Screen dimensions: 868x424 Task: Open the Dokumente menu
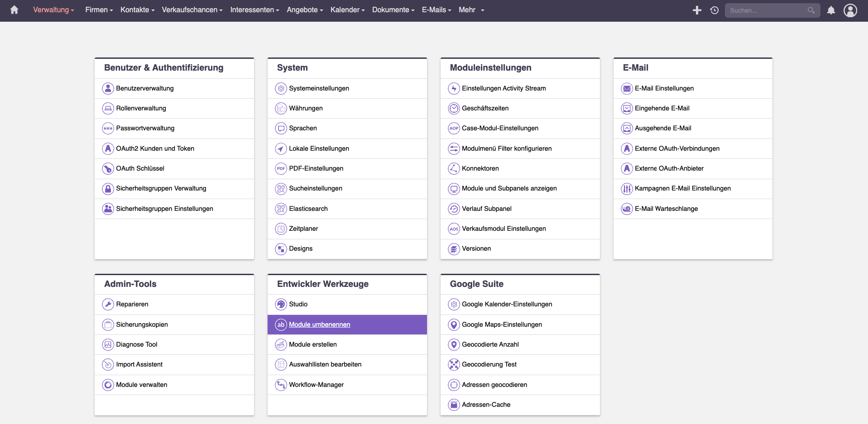(x=393, y=10)
